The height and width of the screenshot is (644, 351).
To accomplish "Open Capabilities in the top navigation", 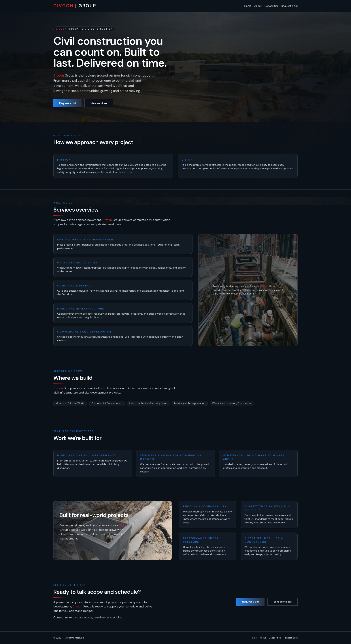I will pyautogui.click(x=271, y=6).
